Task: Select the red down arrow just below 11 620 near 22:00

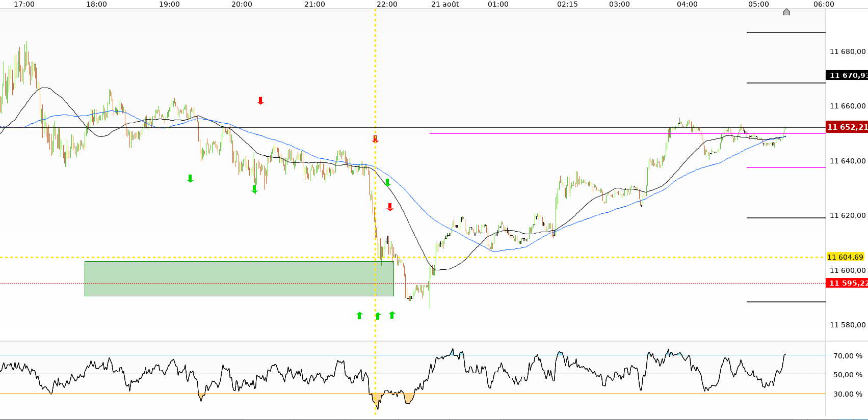Action: point(390,207)
